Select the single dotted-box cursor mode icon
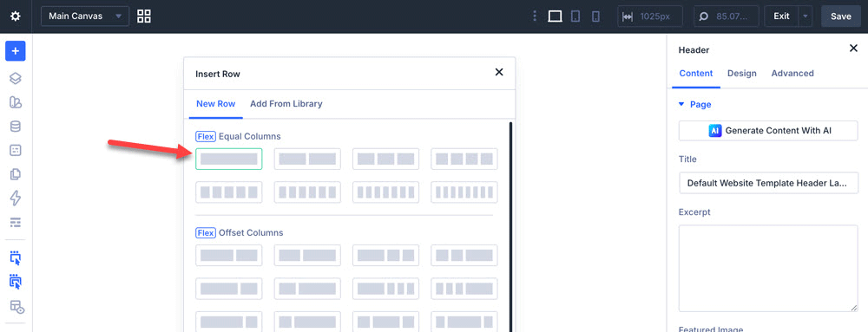 pyautogui.click(x=16, y=258)
